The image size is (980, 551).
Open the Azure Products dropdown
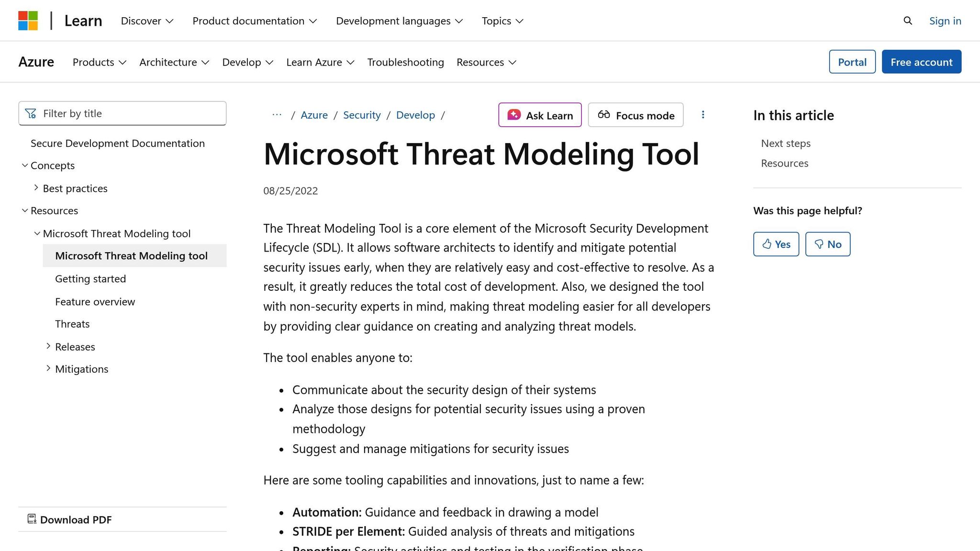(x=100, y=62)
